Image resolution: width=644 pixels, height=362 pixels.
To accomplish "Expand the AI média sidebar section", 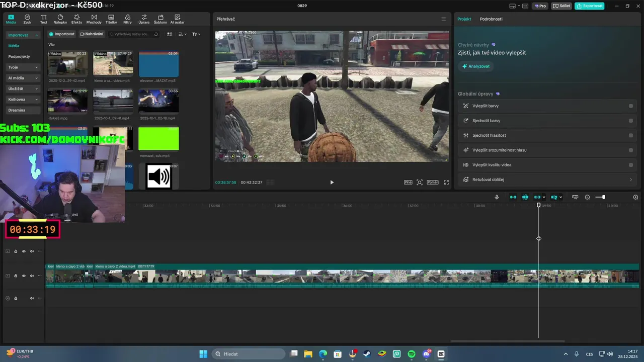I will pos(36,78).
